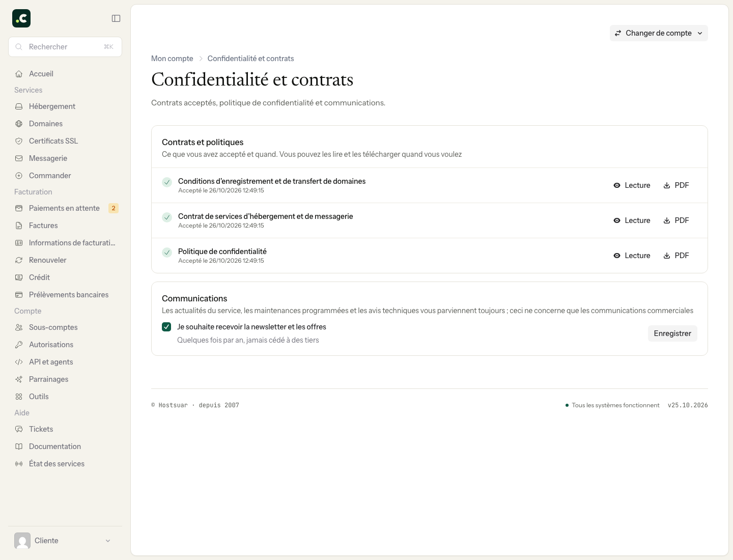The width and height of the screenshot is (733, 560).
Task: Click the Tickets chat icon
Action: pyautogui.click(x=19, y=429)
